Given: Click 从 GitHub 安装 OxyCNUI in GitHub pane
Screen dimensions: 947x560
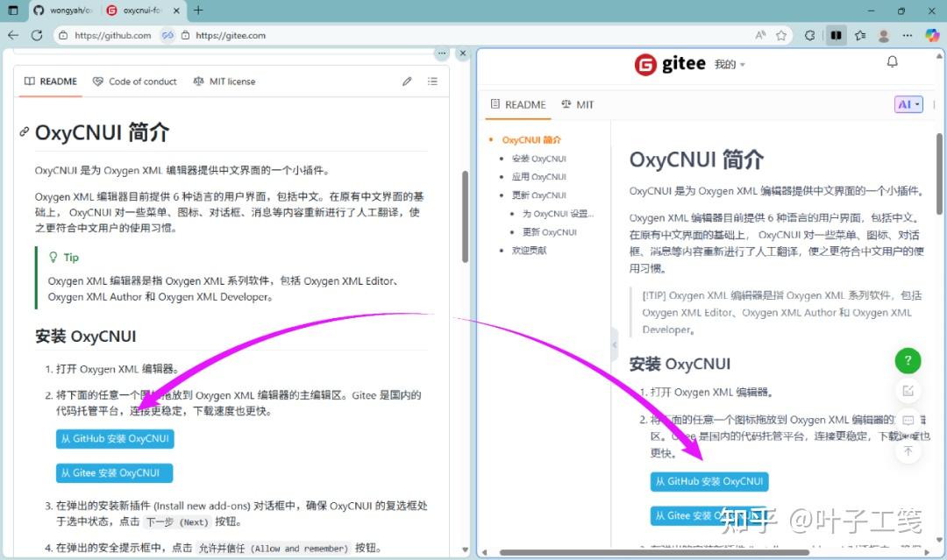Looking at the screenshot, I should [x=115, y=439].
